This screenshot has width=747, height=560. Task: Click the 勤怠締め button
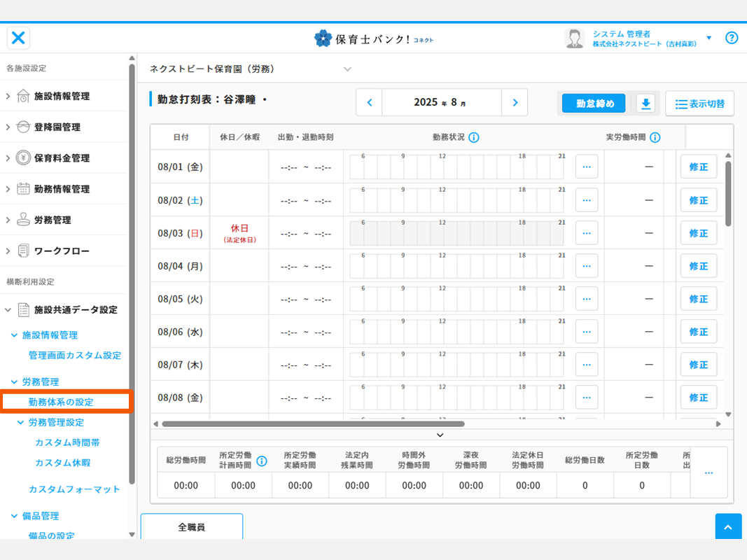pyautogui.click(x=595, y=104)
